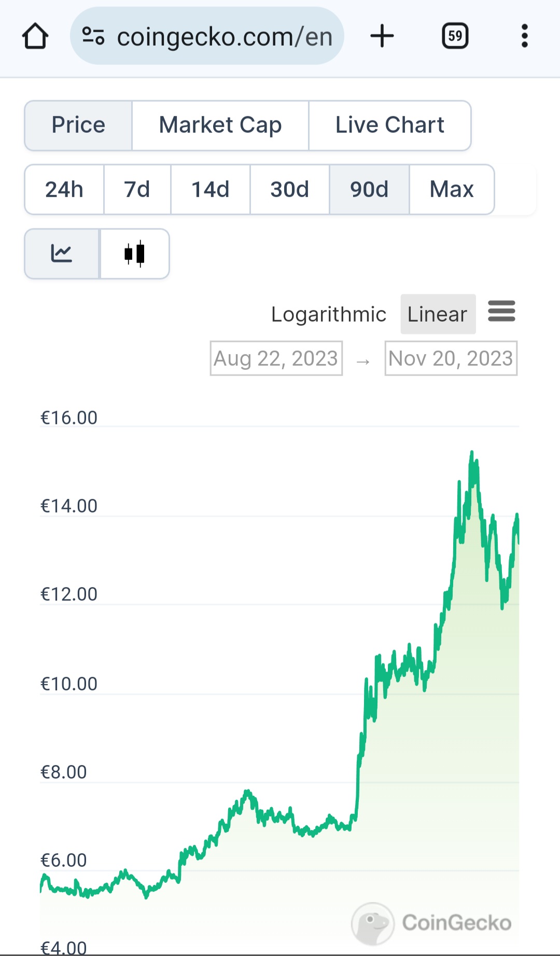This screenshot has height=956, width=560.
Task: Choose the 30d range button
Action: [289, 189]
